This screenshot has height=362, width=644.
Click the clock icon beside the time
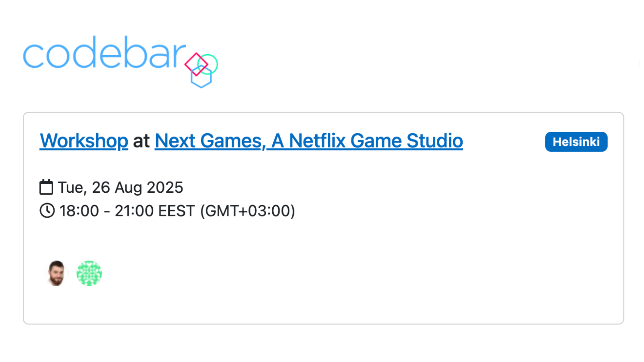47,211
